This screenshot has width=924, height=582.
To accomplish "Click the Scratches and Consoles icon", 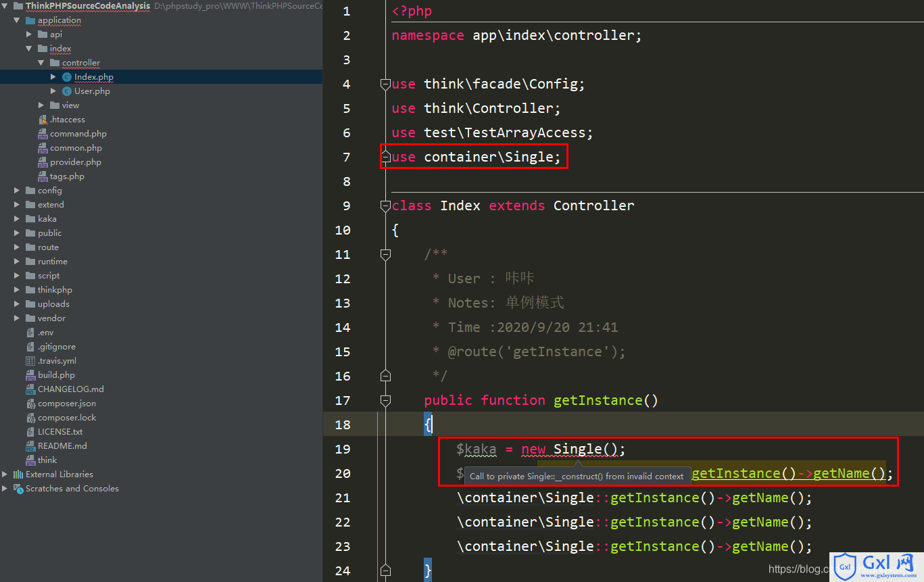I will [x=18, y=489].
